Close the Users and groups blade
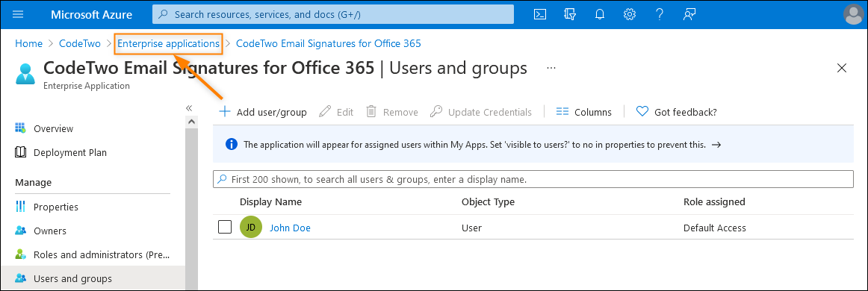Viewport: 868px width, 291px height. coord(842,68)
